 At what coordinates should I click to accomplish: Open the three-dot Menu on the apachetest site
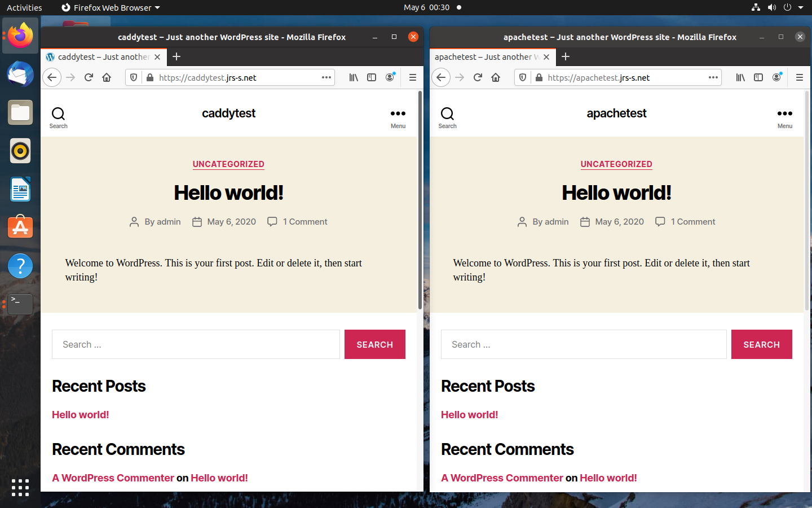[784, 113]
